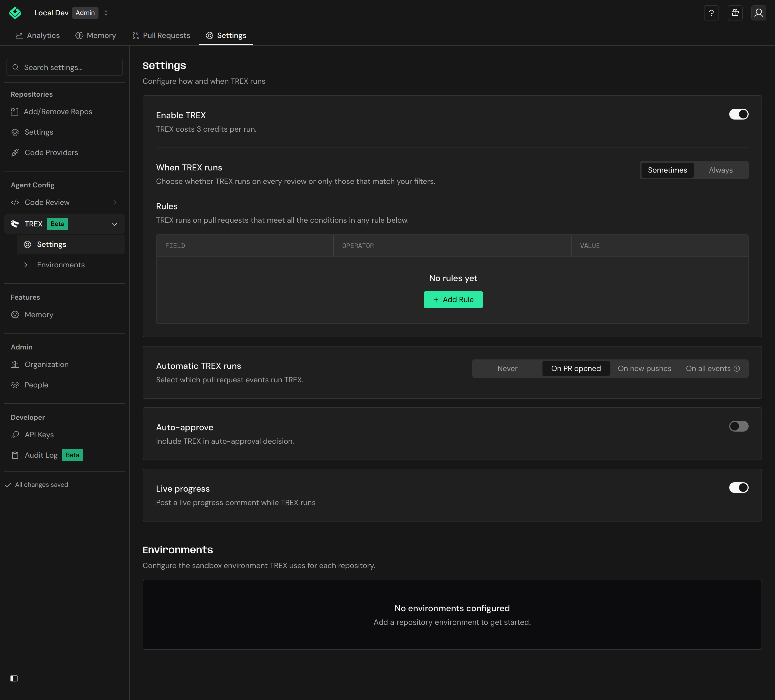This screenshot has width=775, height=700.
Task: Set automatic TREX runs to Never
Action: click(507, 369)
